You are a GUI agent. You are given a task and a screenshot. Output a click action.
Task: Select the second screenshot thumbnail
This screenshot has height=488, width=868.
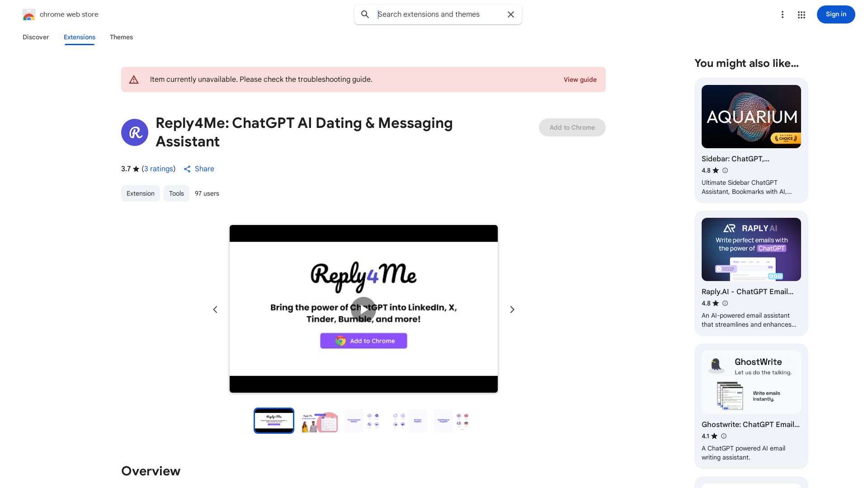tap(319, 421)
